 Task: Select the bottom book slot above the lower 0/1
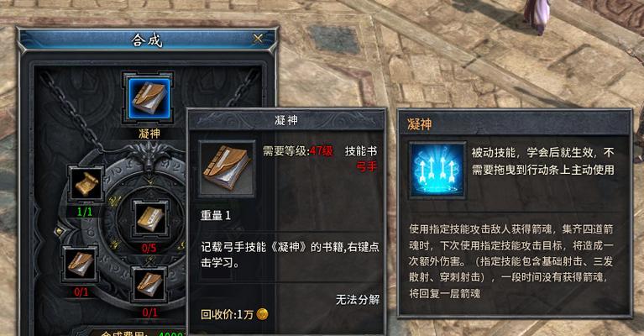pos(149,284)
